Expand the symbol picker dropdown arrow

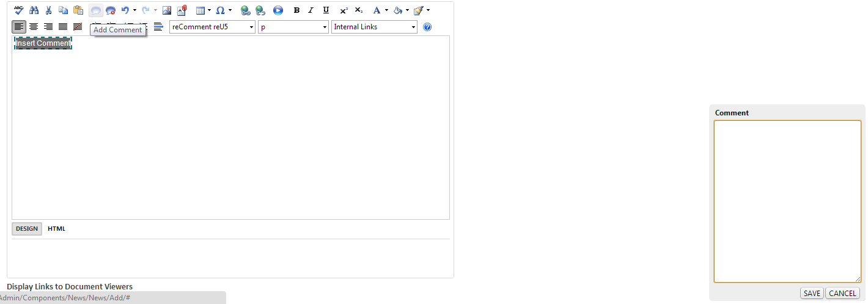pyautogui.click(x=230, y=10)
